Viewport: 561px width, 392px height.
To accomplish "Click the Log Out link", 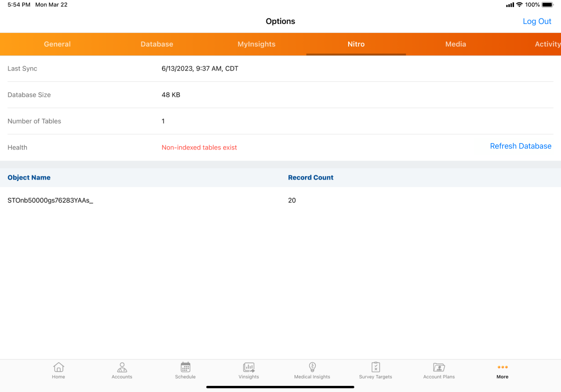I will [537, 21].
